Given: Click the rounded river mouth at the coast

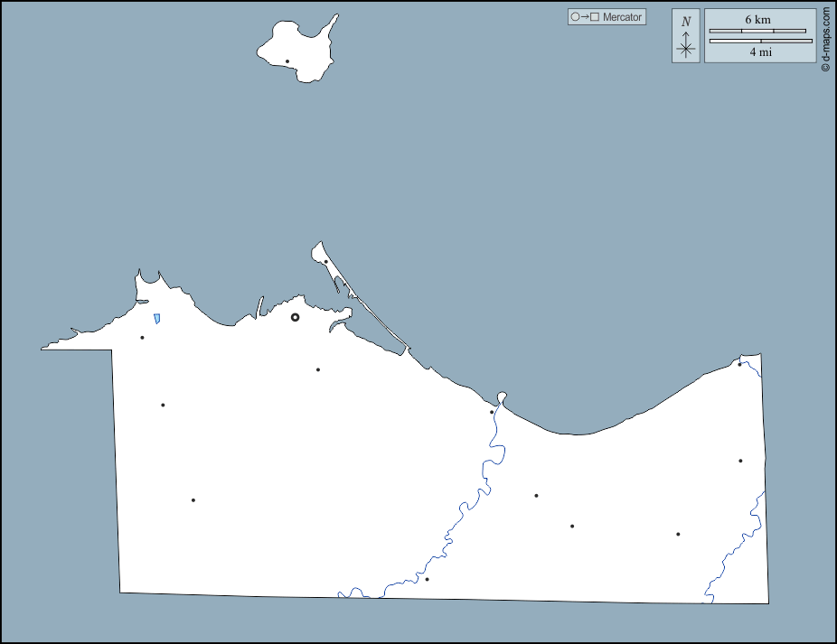Looking at the screenshot, I should [502, 397].
